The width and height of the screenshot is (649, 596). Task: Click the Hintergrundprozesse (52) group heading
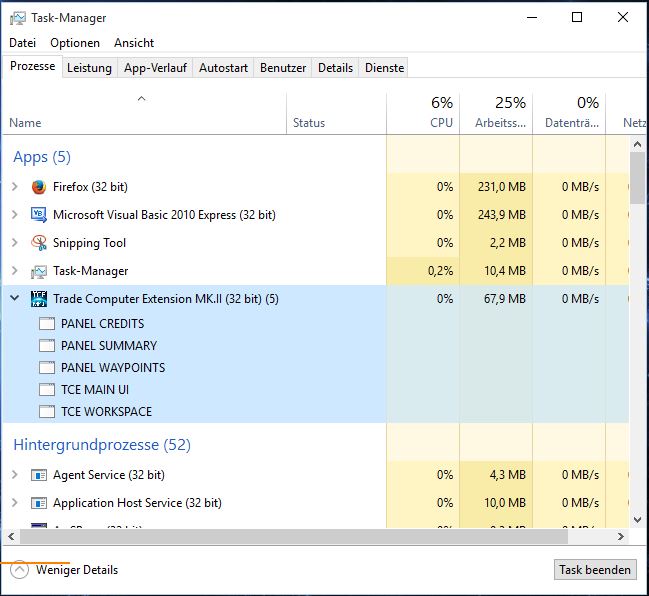pos(102,445)
